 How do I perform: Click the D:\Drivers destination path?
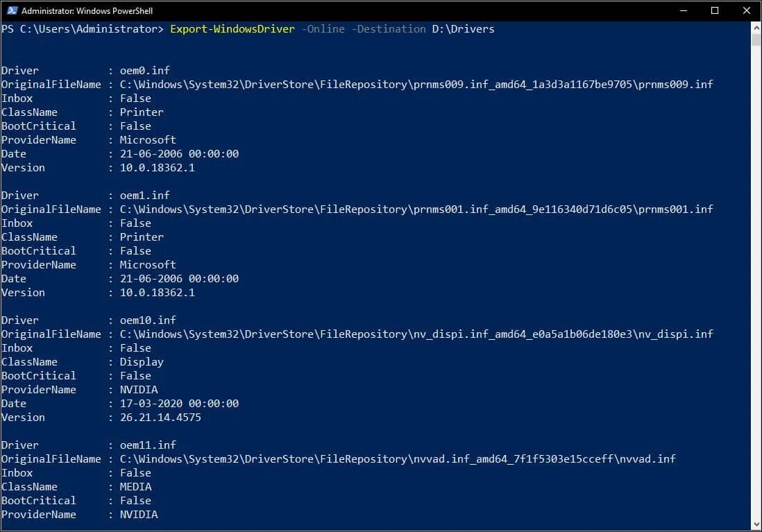(463, 29)
